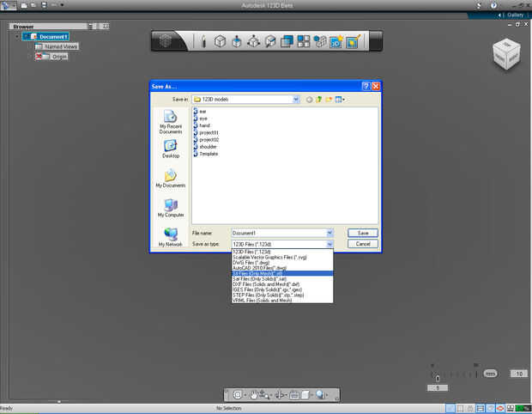Toggle the lock icon in the status bar
This screenshot has height=414, width=532.
(x=470, y=408)
